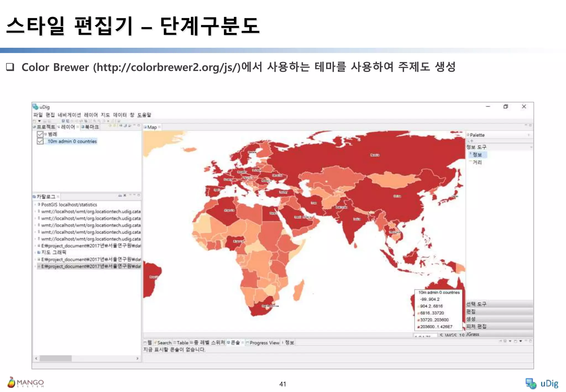Click Russia on the map
The image size is (566, 392).
375,155
